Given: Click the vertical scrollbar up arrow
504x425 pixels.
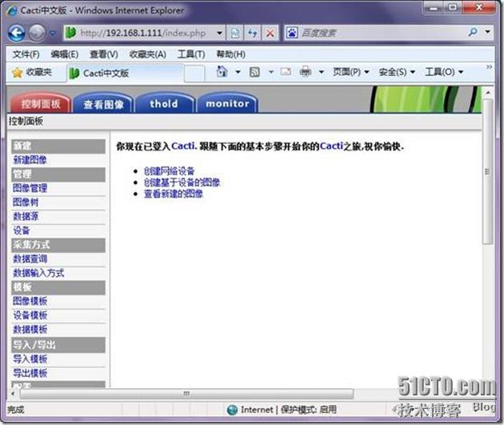Looking at the screenshot, I should [x=488, y=93].
